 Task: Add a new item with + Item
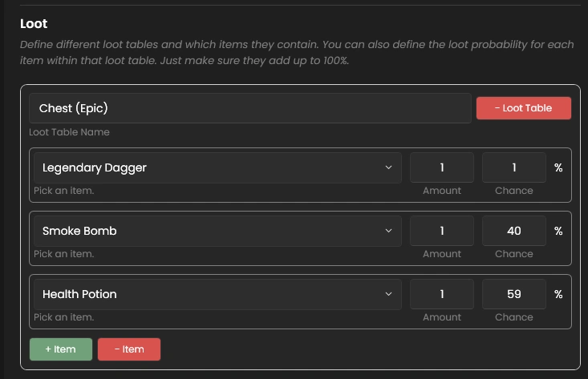[x=61, y=349]
